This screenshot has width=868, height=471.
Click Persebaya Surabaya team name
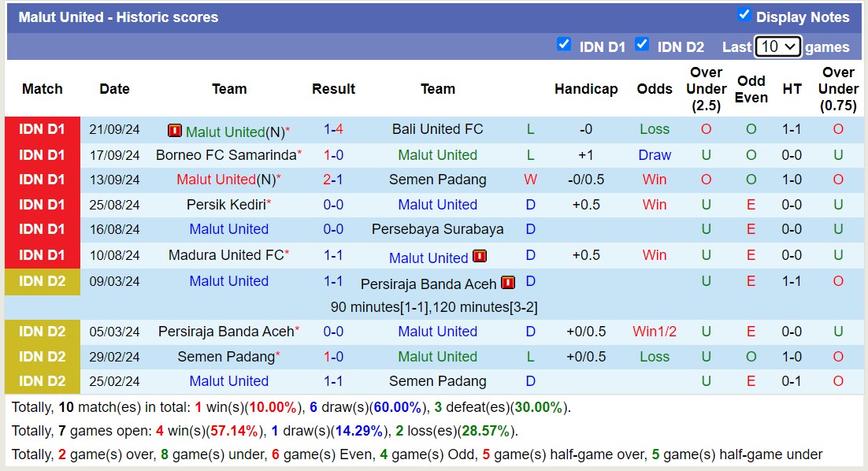coord(438,230)
